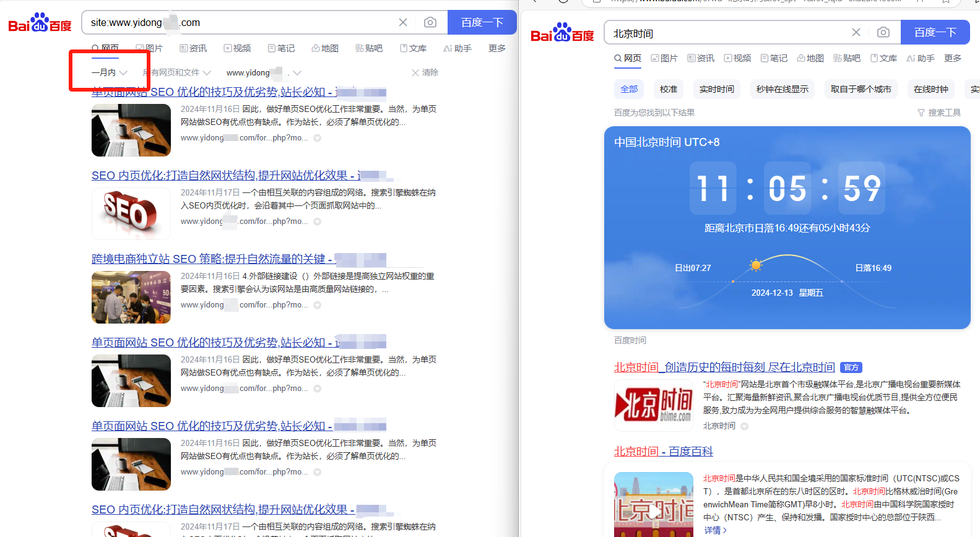980x537 pixels.
Task: Select the 实时时间 filter chip
Action: click(717, 89)
